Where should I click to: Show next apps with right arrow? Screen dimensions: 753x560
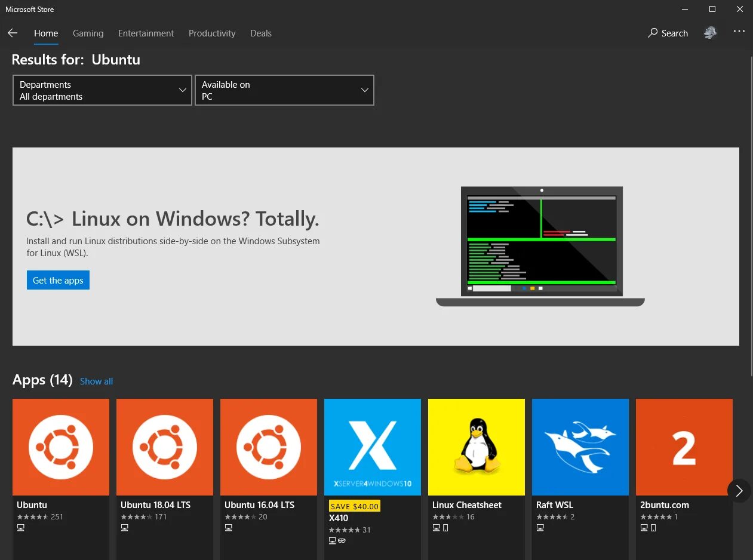point(739,491)
